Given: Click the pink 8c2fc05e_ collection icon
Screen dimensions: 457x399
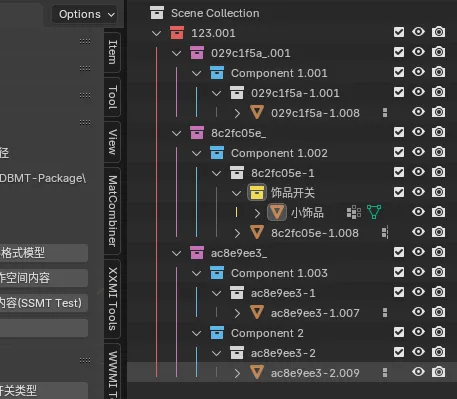Looking at the screenshot, I should [197, 133].
